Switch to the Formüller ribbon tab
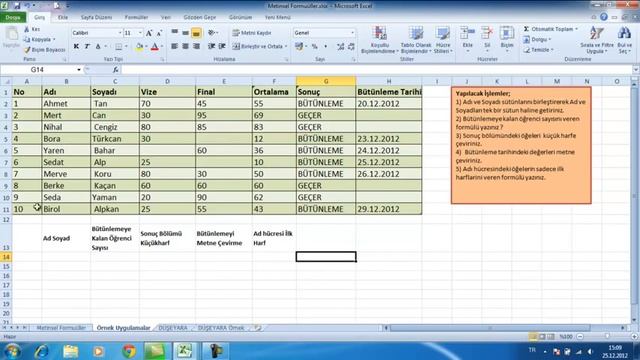Image resolution: width=640 pixels, height=360 pixels. coord(136,17)
